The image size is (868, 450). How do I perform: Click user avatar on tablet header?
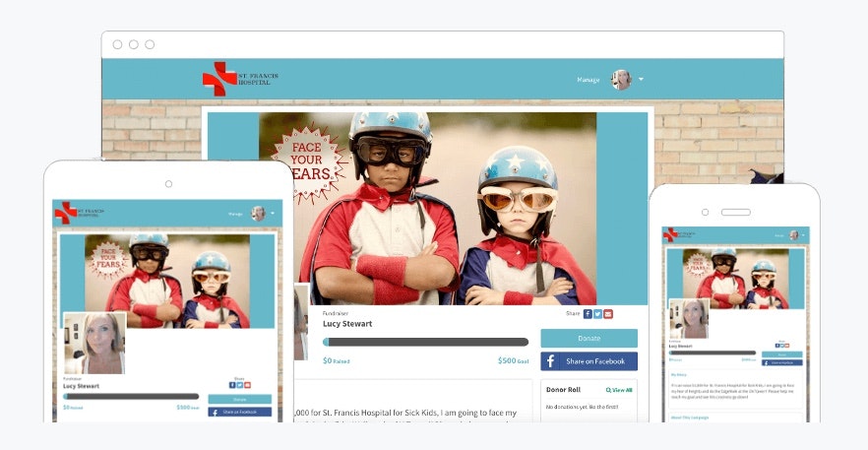click(258, 214)
